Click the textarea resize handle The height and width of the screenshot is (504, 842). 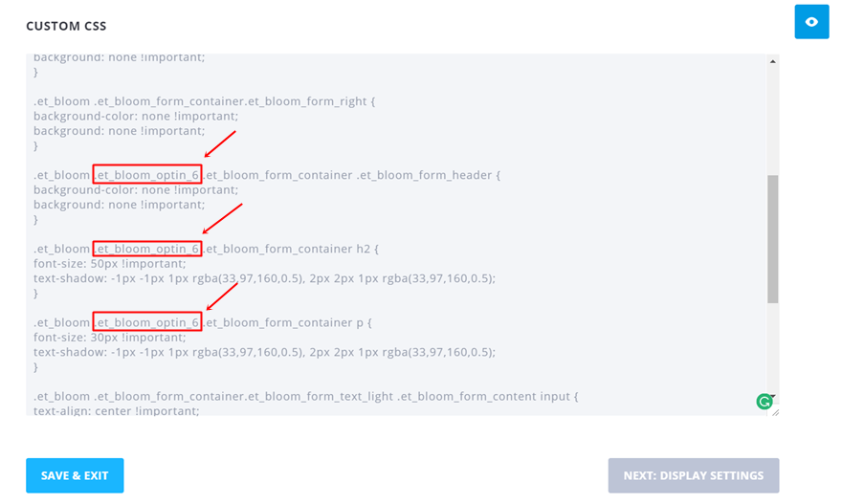point(775,411)
